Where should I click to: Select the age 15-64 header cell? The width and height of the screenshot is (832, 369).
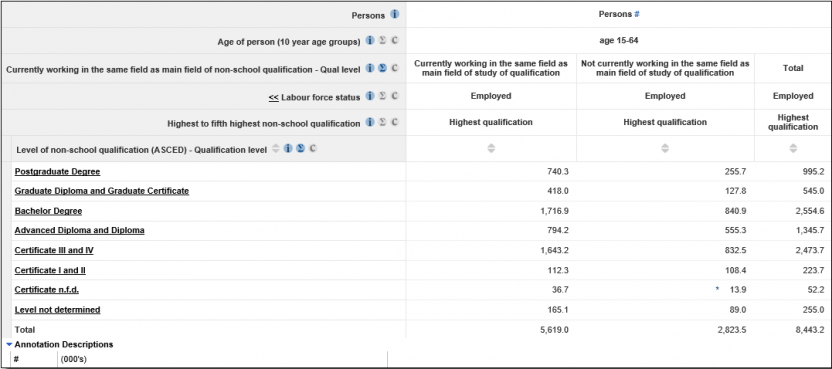[x=619, y=41]
